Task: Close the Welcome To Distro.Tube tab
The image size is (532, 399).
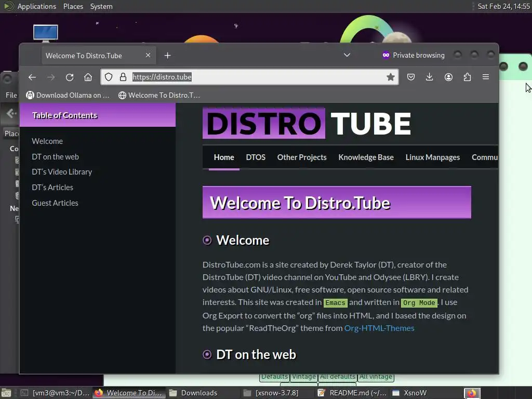Action: click(x=148, y=55)
